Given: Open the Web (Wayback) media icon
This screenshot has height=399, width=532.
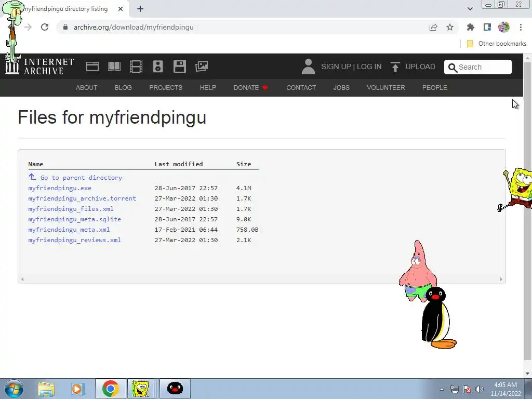Looking at the screenshot, I should click(x=92, y=66).
